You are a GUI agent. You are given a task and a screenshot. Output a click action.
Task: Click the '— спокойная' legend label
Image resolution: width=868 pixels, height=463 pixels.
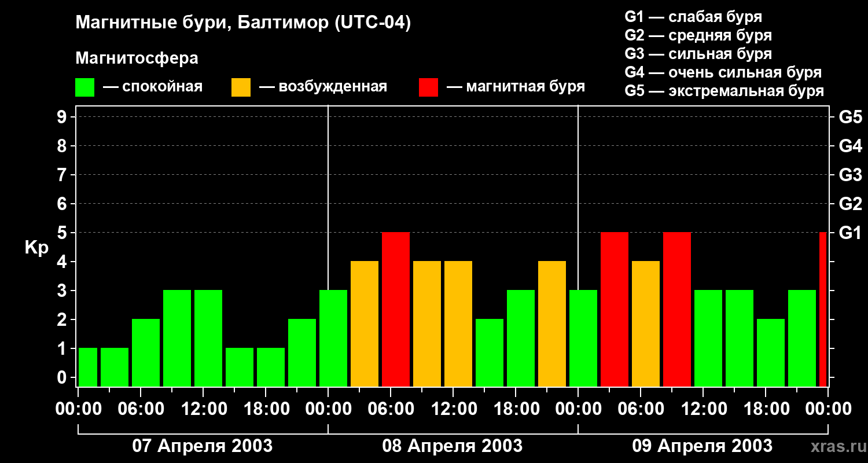pos(153,87)
